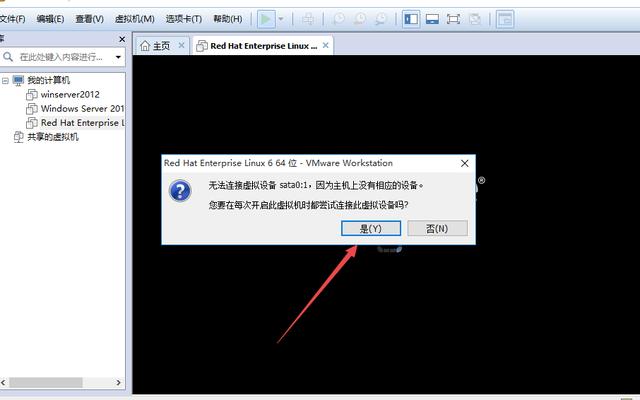Open the 编辑(E) menu
Image resolution: width=640 pixels, height=400 pixels.
click(50, 19)
